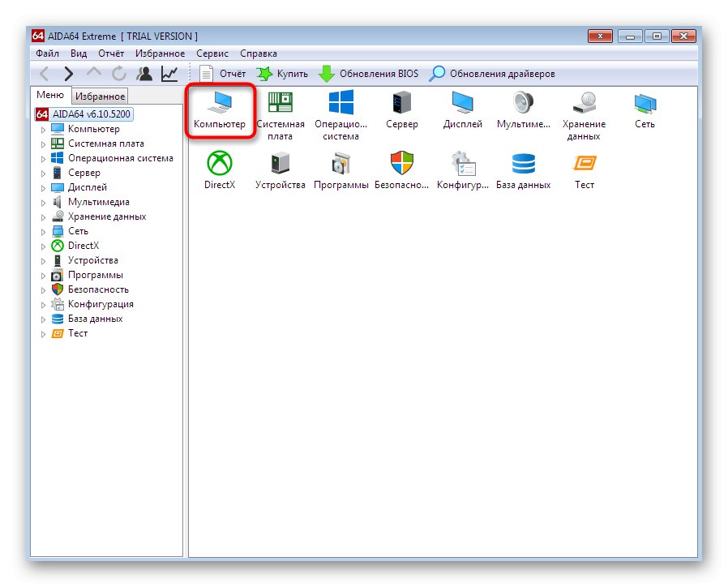Open the Сервис menu
Viewport: 728px width, 587px height.
coord(212,54)
